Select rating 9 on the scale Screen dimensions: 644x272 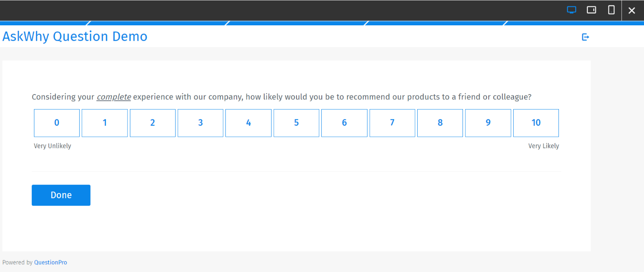pos(488,123)
